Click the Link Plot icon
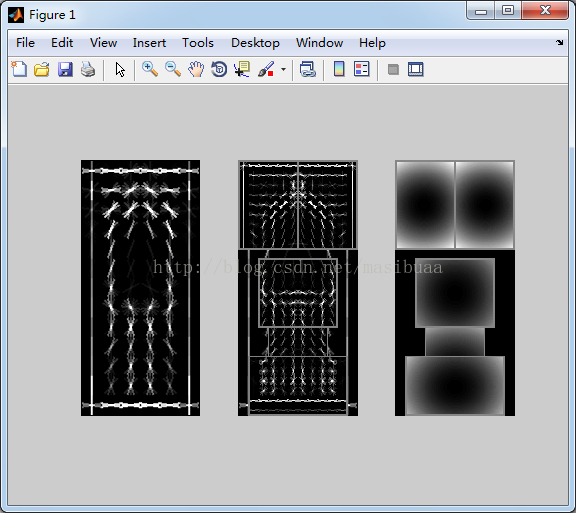 click(307, 69)
